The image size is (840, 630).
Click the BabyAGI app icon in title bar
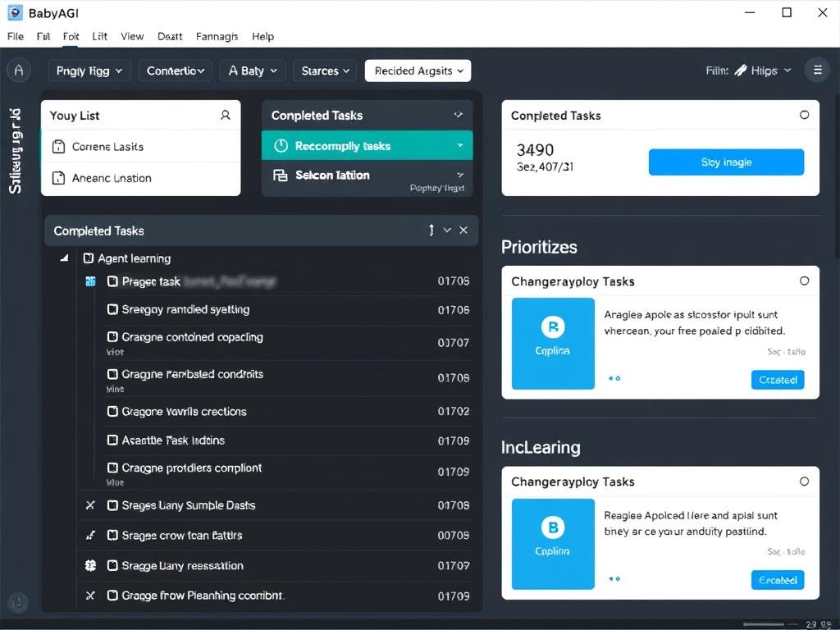pos(15,13)
